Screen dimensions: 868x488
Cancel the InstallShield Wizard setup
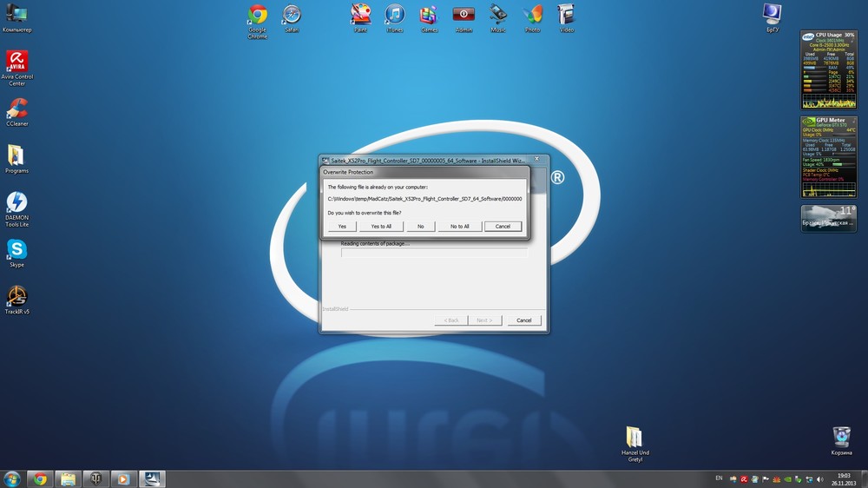pos(524,320)
